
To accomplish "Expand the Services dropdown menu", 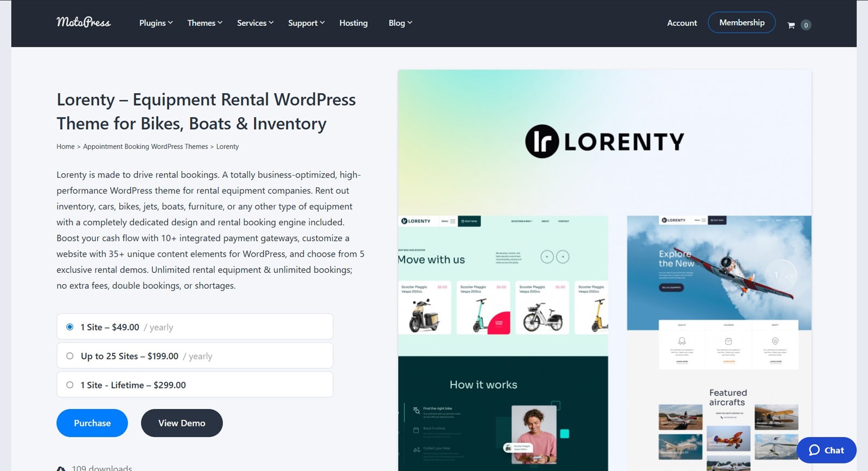I will pos(255,23).
